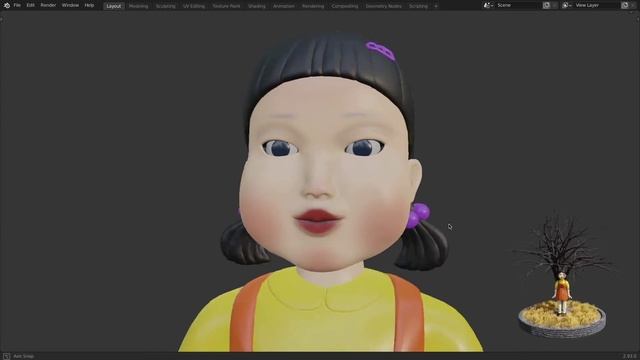This screenshot has width=640, height=360.
Task: Open the Edit menu
Action: [31, 5]
